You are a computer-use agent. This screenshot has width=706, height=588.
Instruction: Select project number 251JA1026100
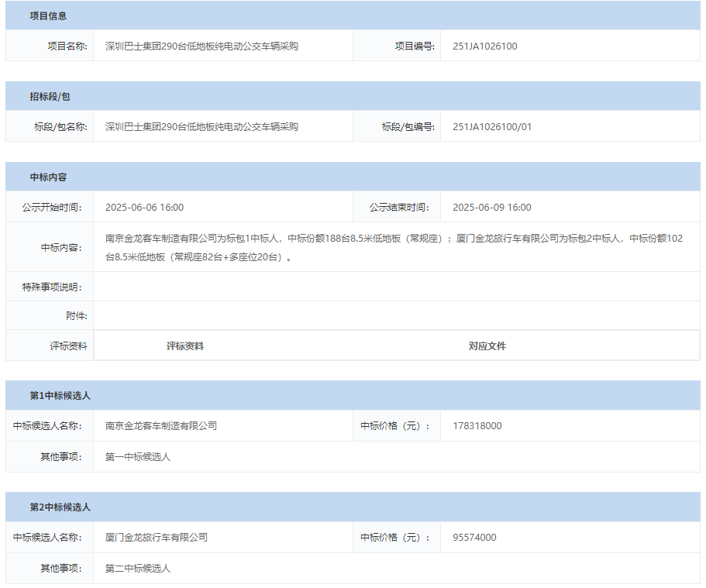coord(485,46)
